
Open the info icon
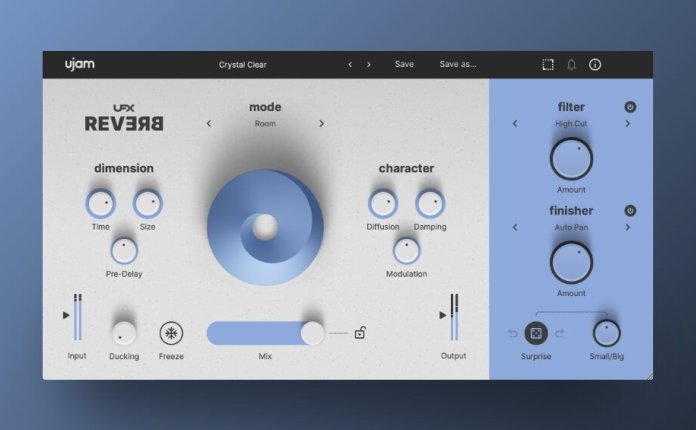pyautogui.click(x=595, y=65)
